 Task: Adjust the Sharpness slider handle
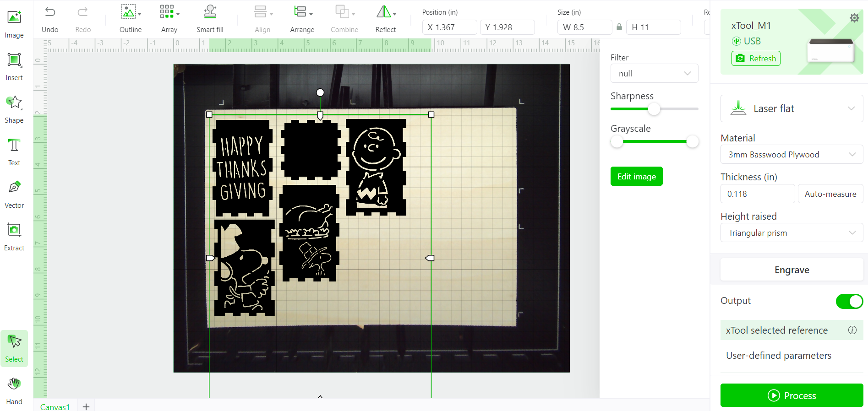coord(654,109)
